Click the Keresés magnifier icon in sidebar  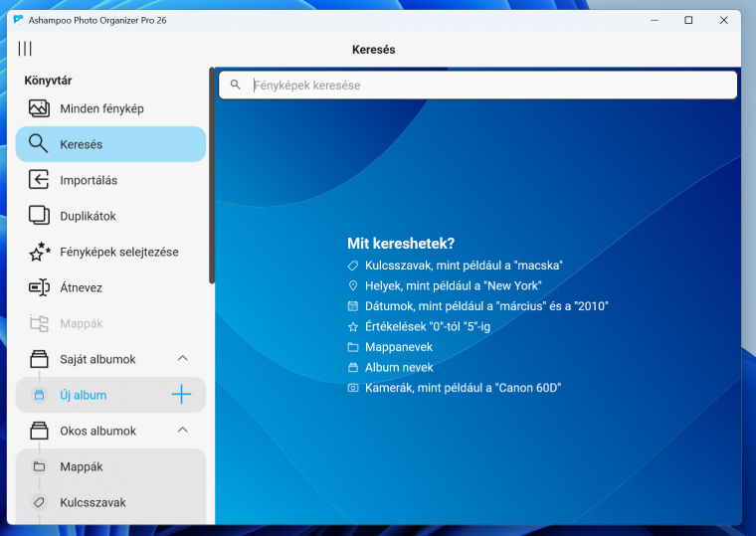(39, 144)
